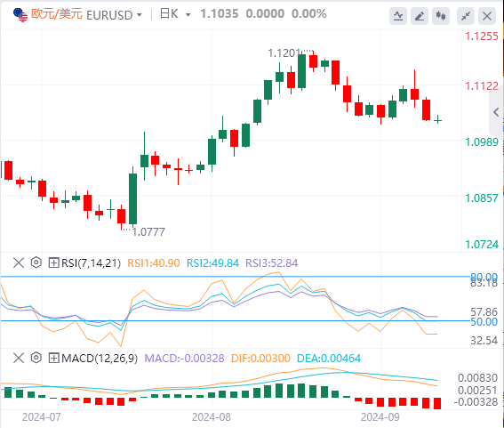Open the 日K timeframe dropdown
Screen dimensions: 504x428
(x=175, y=14)
